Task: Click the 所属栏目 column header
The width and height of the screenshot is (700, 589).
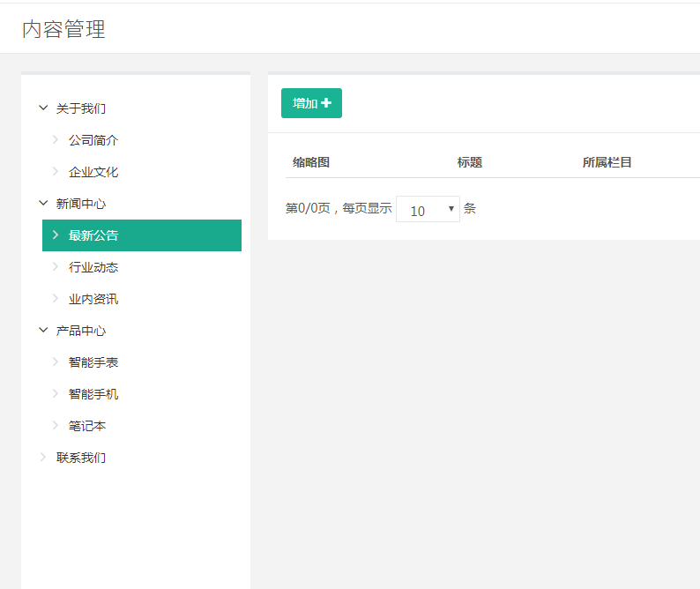Action: pyautogui.click(x=607, y=162)
